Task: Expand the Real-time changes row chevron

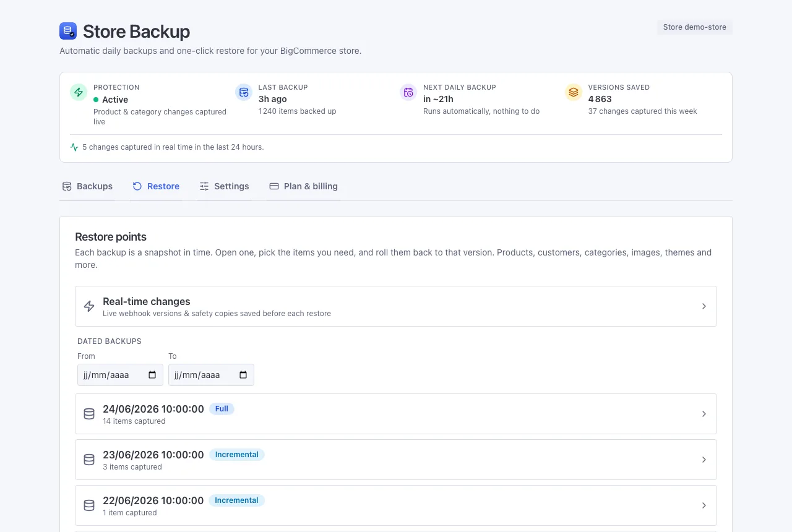Action: [x=704, y=306]
